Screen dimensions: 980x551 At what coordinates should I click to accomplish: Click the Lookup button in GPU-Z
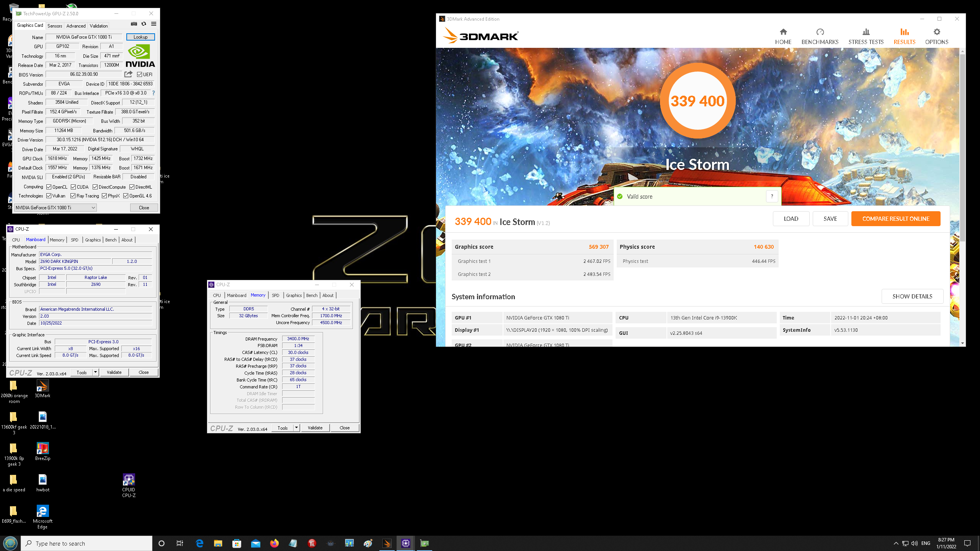(x=140, y=37)
